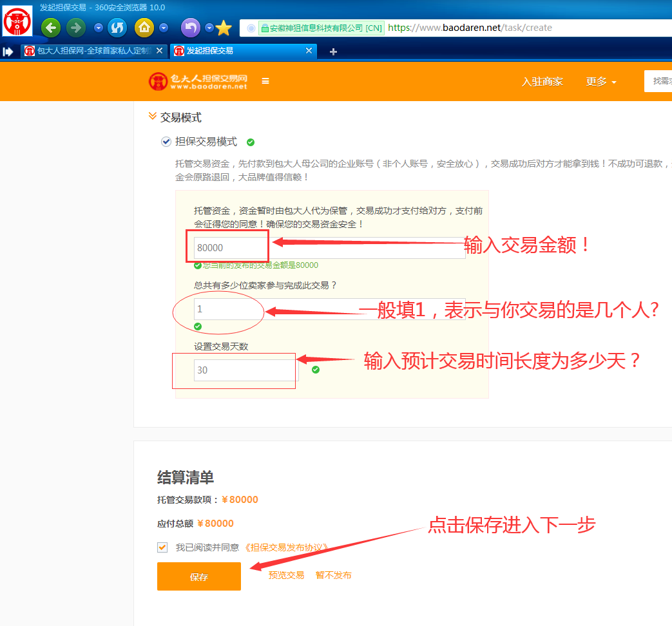Open the browser home page icon
Screen dimensions: 672x626
click(x=144, y=28)
